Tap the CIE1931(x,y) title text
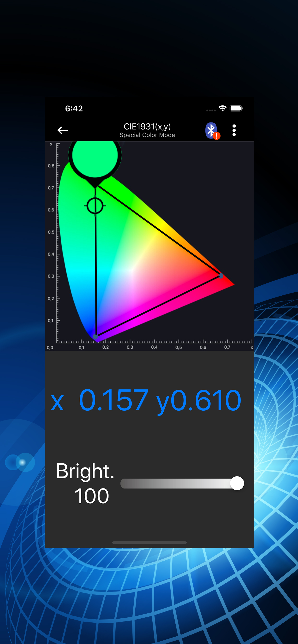This screenshot has height=644, width=298. pos(147,126)
